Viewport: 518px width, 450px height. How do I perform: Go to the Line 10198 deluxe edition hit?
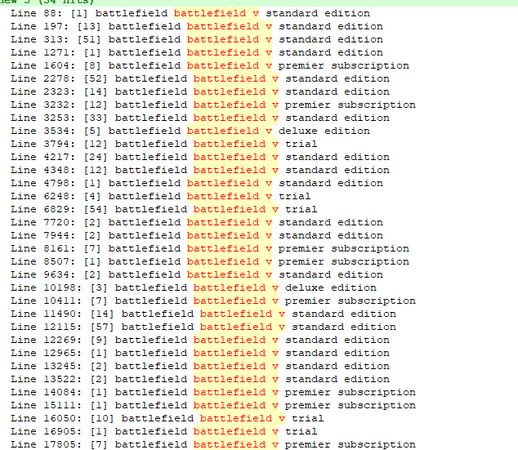[x=193, y=288]
